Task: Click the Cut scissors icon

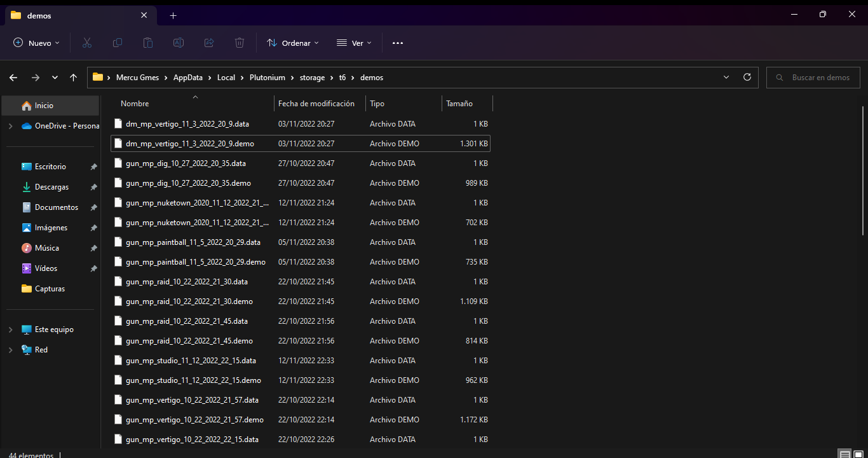Action: coord(87,43)
